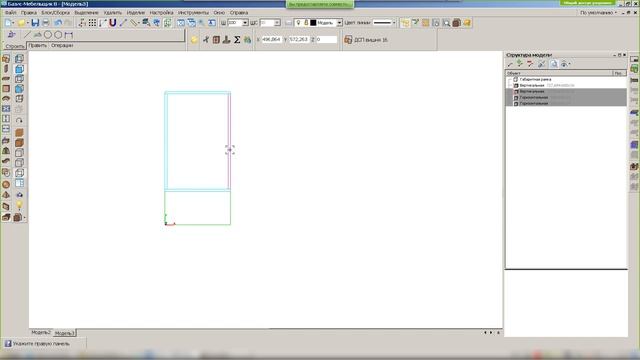Switch to the Операции tab
Viewport: 640px width, 360px height.
62,45
